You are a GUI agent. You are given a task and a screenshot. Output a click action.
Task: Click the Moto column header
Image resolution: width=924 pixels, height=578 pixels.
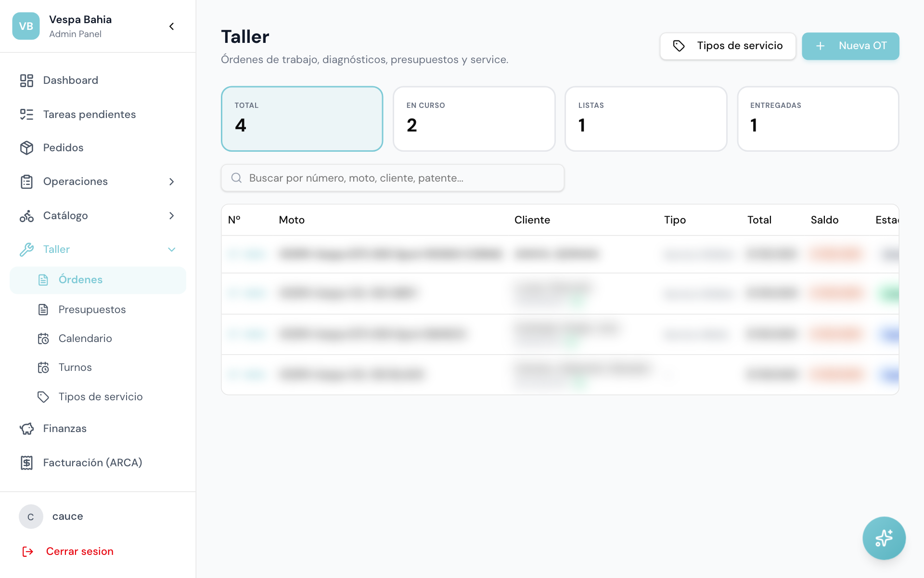click(292, 220)
